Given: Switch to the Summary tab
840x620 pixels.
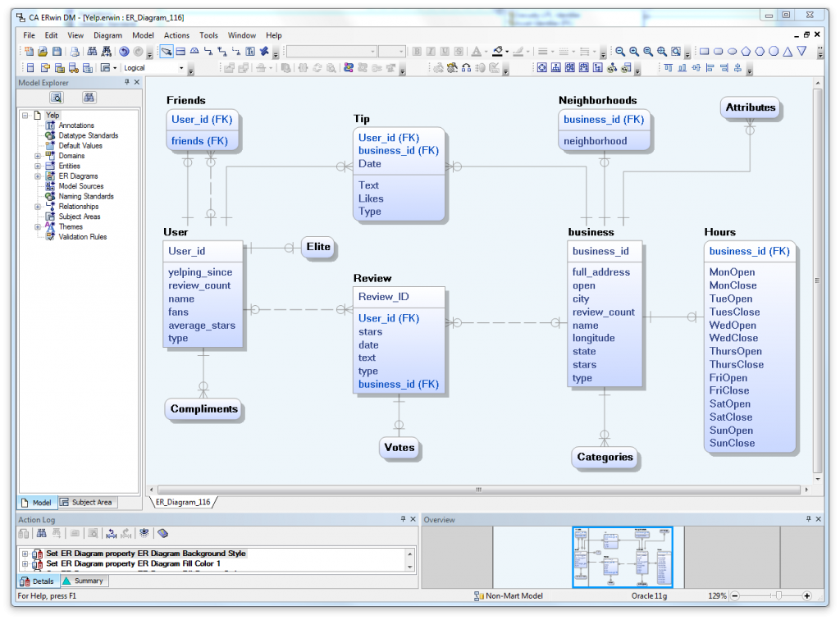Looking at the screenshot, I should 84,581.
